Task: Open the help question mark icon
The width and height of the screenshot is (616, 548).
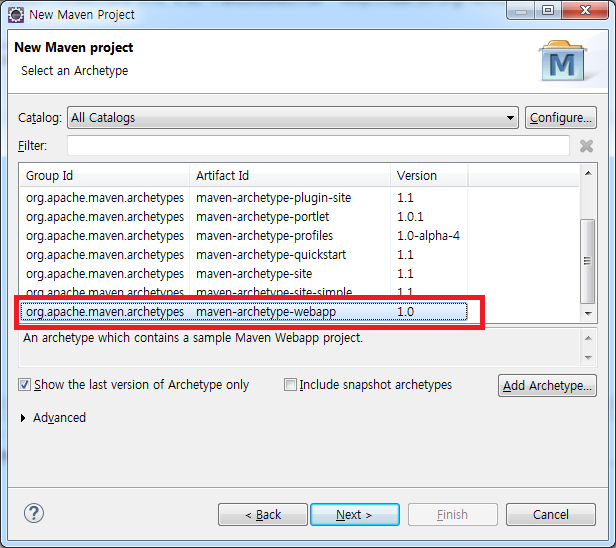Action: tap(34, 513)
